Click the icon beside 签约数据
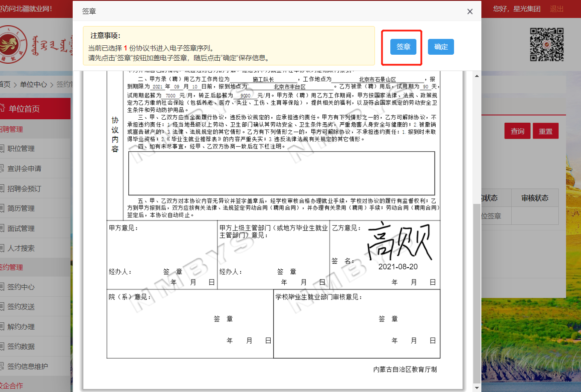Screen dimensions: 581x392 point(2,346)
